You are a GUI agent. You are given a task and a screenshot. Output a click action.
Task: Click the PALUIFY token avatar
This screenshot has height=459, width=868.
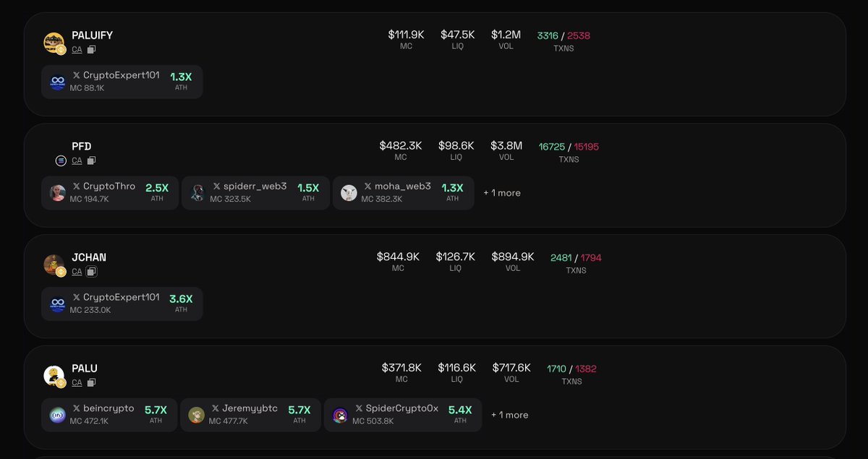click(54, 43)
